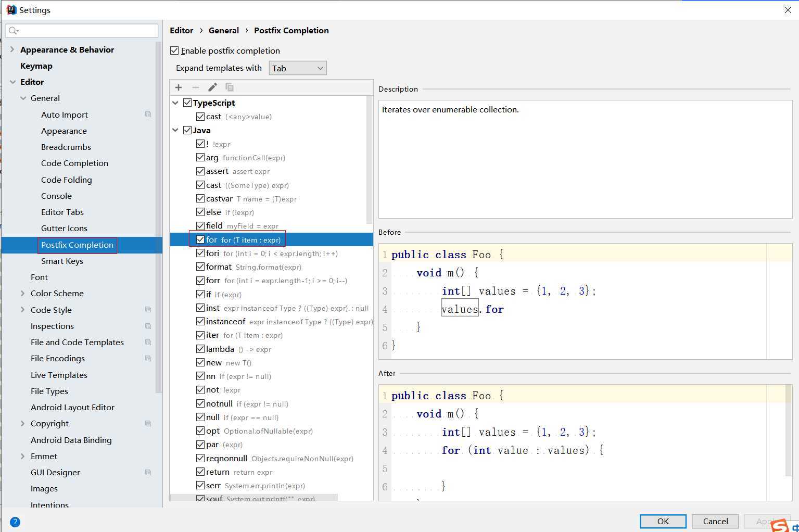Open Gutter Icons settings
This screenshot has height=532, width=799.
tap(64, 228)
